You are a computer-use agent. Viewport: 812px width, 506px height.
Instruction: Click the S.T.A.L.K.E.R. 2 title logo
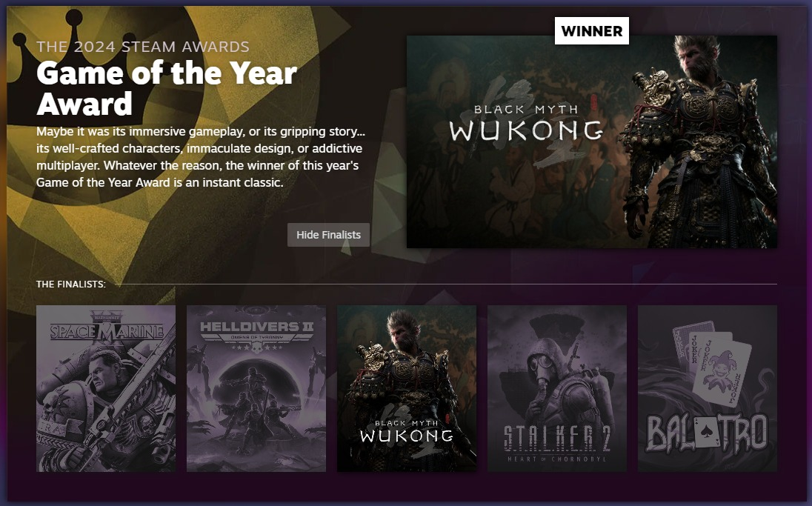[557, 443]
